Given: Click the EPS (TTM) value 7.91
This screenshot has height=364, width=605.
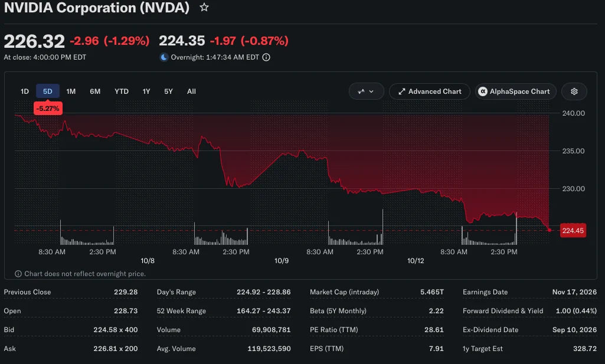Looking at the screenshot, I should [x=436, y=349].
